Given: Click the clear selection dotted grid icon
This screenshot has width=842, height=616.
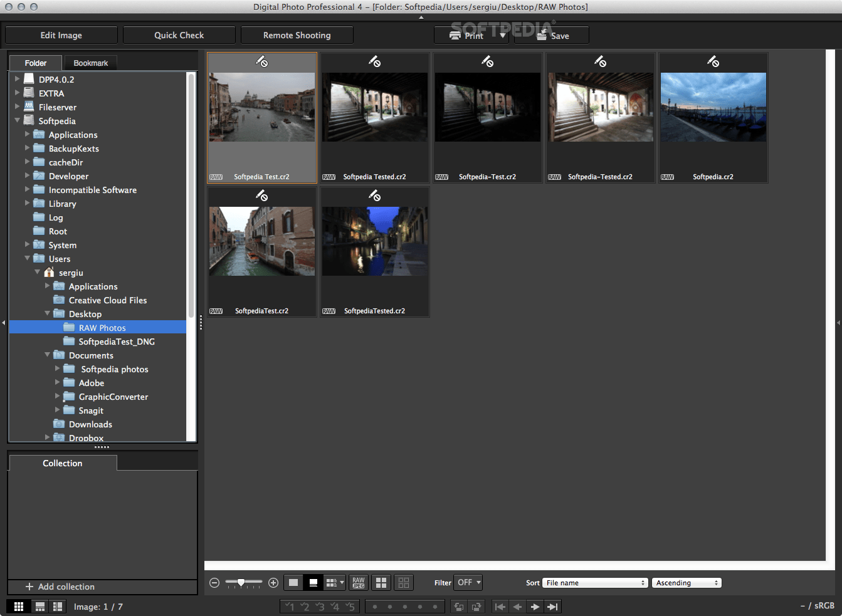Looking at the screenshot, I should (404, 583).
